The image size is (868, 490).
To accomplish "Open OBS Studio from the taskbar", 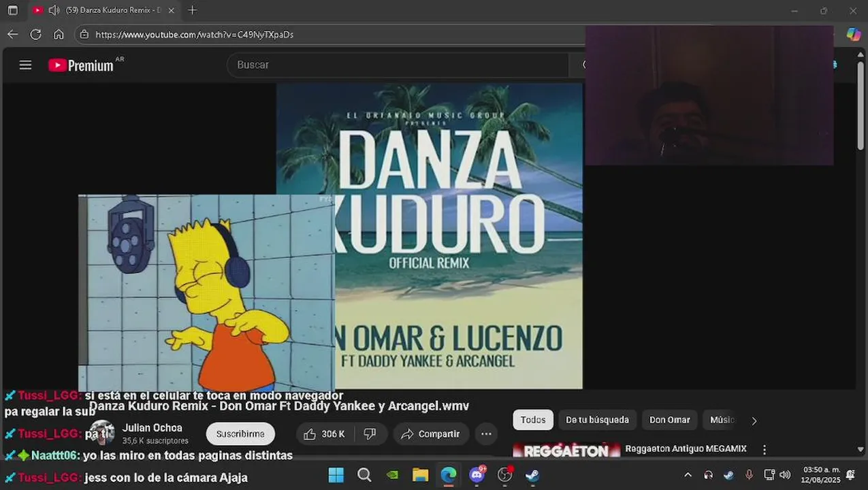I will 504,475.
